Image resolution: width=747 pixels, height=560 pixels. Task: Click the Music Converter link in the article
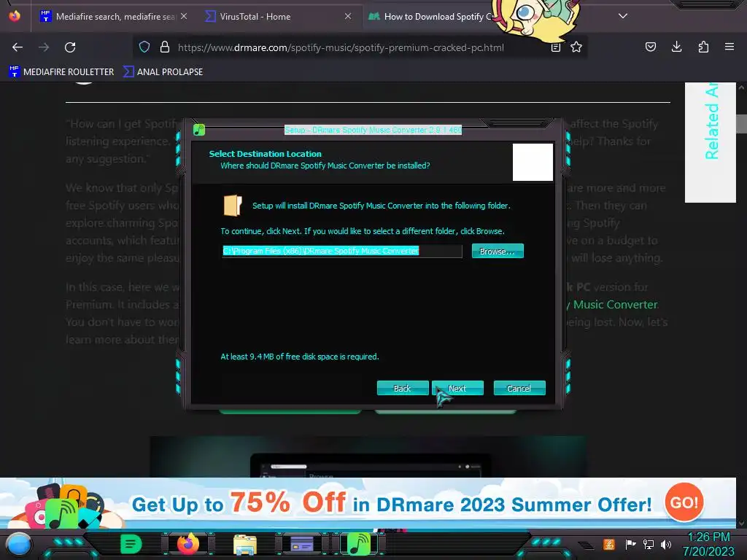(x=615, y=304)
